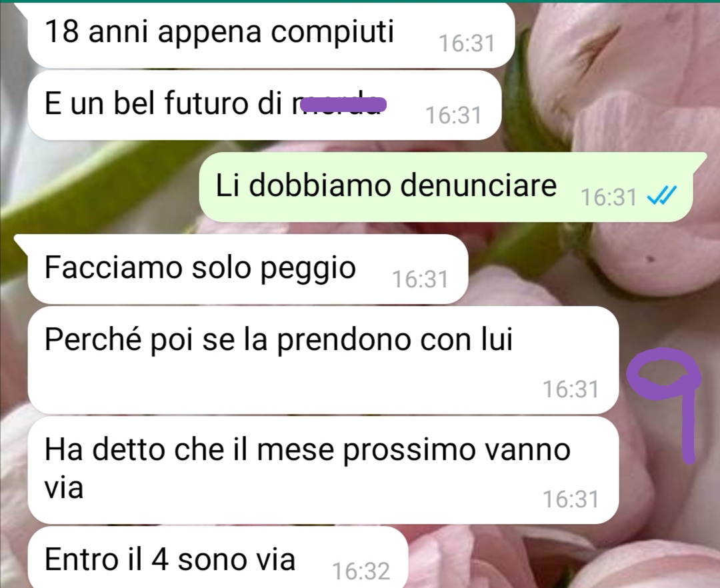Screen dimensions: 720x588
Task: Tap the 16:32 timestamp on last message
Action: point(361,571)
